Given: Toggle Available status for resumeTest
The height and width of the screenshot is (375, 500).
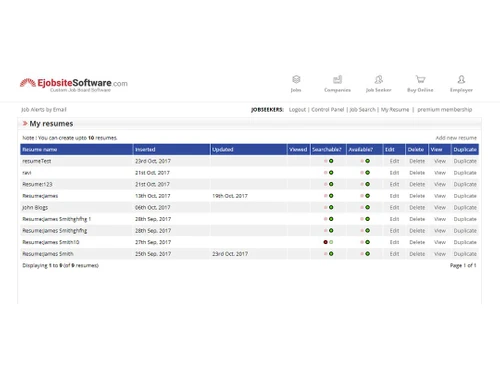Looking at the screenshot, I should click(x=365, y=161).
